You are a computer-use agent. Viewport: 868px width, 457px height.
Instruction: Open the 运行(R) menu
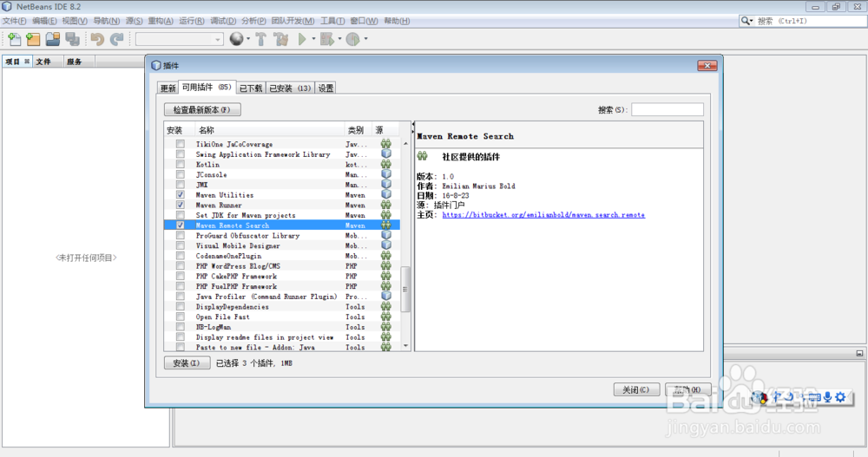pyautogui.click(x=192, y=21)
